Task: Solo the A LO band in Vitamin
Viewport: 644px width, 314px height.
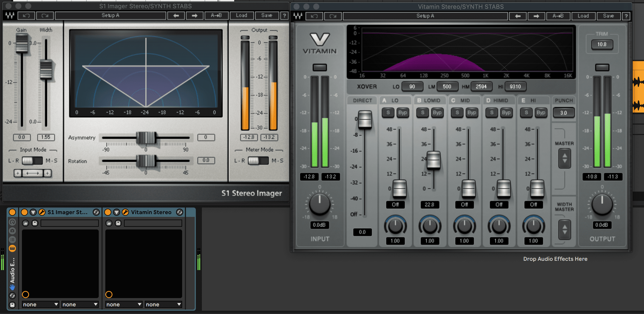Action: click(388, 113)
